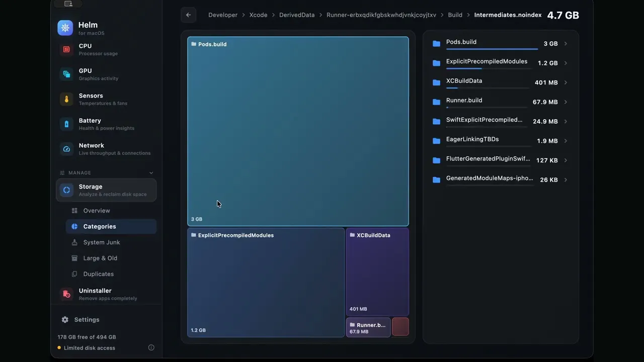This screenshot has width=644, height=362.
Task: Select the Runner.build treemap block
Action: (x=368, y=327)
